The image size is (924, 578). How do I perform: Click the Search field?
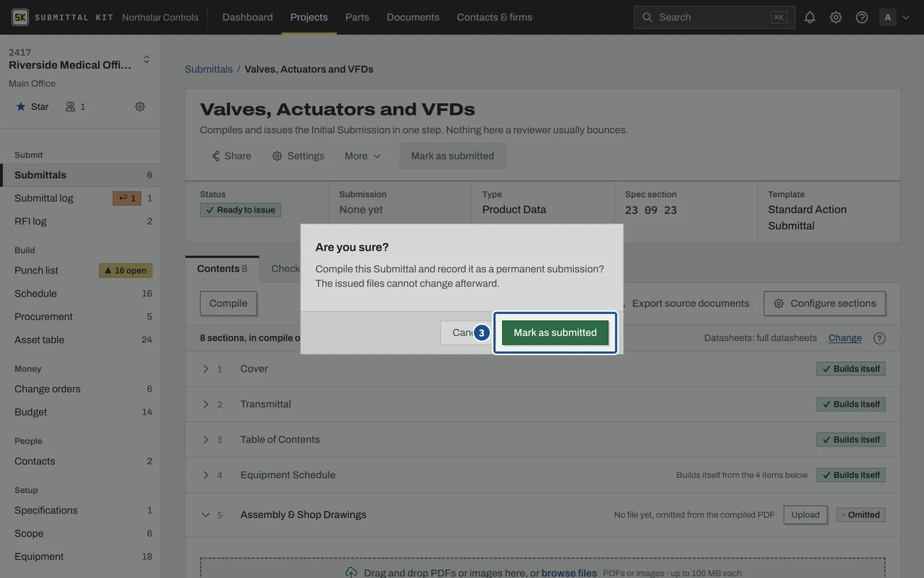[x=714, y=17]
